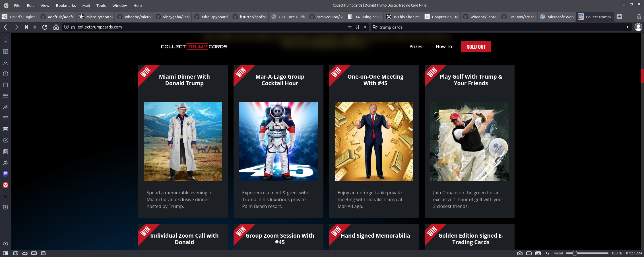
Task: Open the page tiling icon in status bar
Action: [529, 253]
